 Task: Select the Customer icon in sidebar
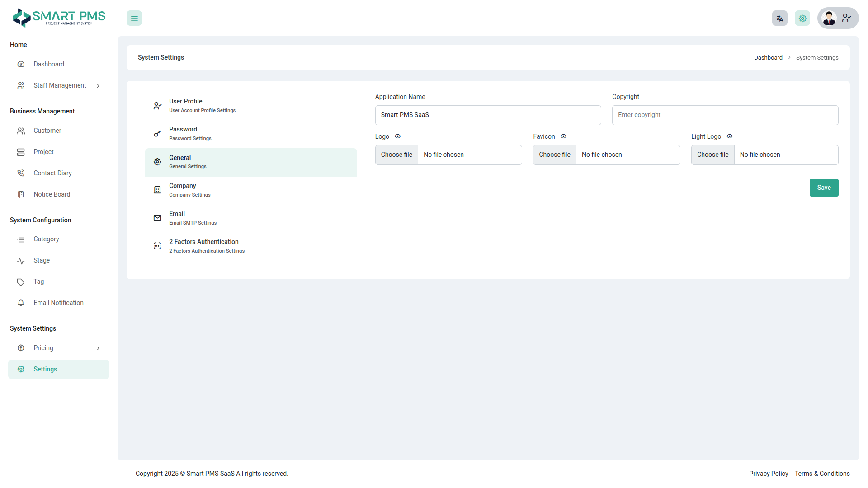click(x=21, y=131)
